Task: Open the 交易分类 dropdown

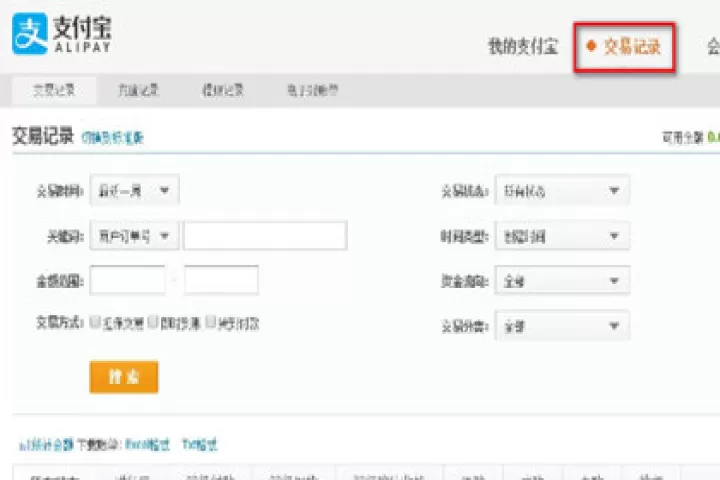Action: click(562, 326)
